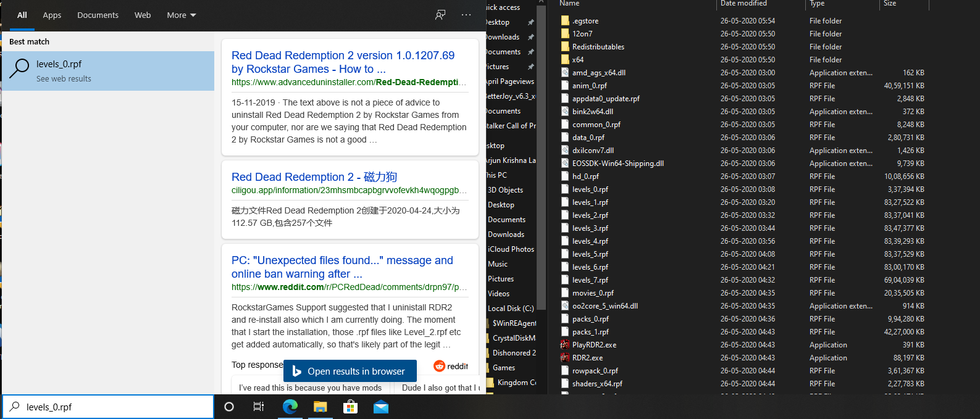
Task: Click the x64 folder icon
Action: (564, 59)
